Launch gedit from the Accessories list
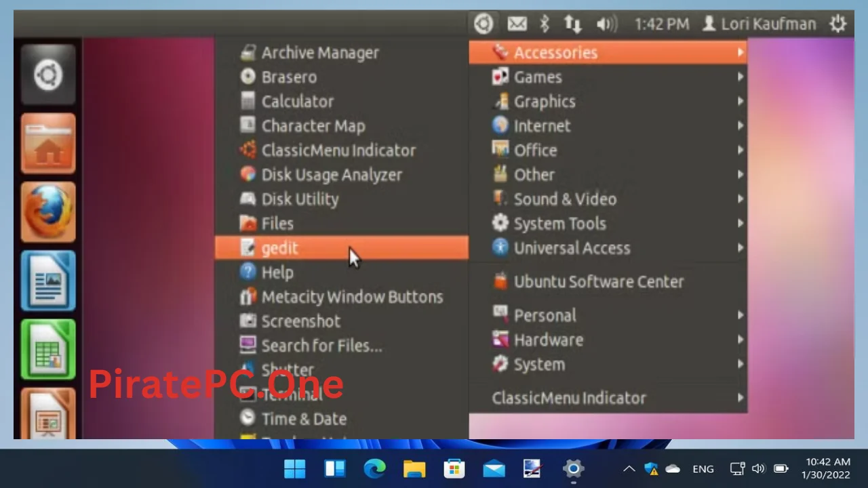Viewport: 868px width, 488px height. tap(342, 248)
